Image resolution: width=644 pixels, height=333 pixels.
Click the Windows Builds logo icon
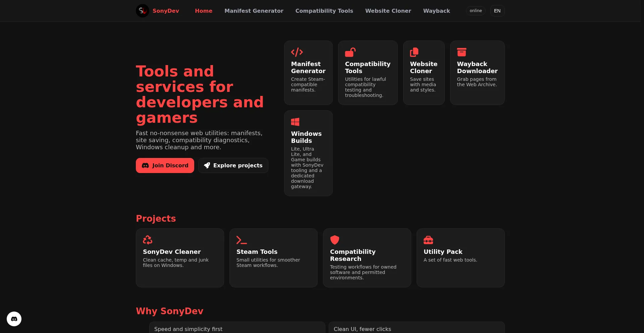(x=295, y=122)
